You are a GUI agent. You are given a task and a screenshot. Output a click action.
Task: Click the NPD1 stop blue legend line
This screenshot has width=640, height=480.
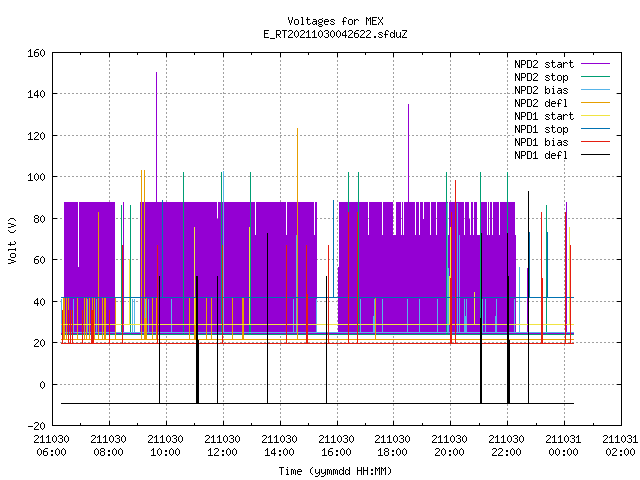[x=595, y=129]
